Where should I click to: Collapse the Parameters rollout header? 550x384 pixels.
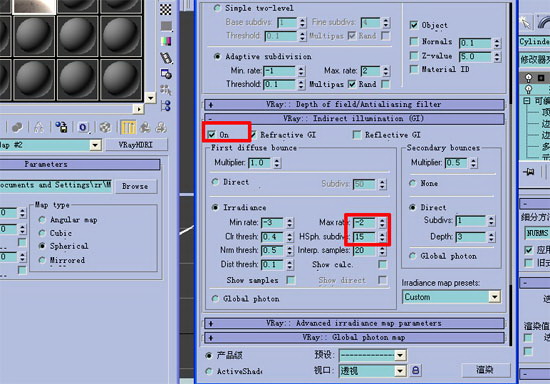point(79,164)
